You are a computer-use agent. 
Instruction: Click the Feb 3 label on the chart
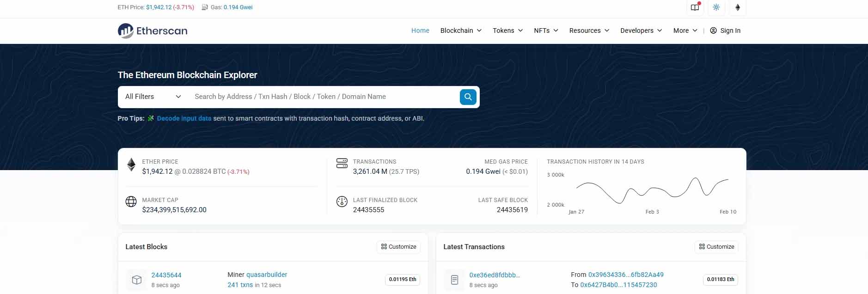click(x=652, y=212)
